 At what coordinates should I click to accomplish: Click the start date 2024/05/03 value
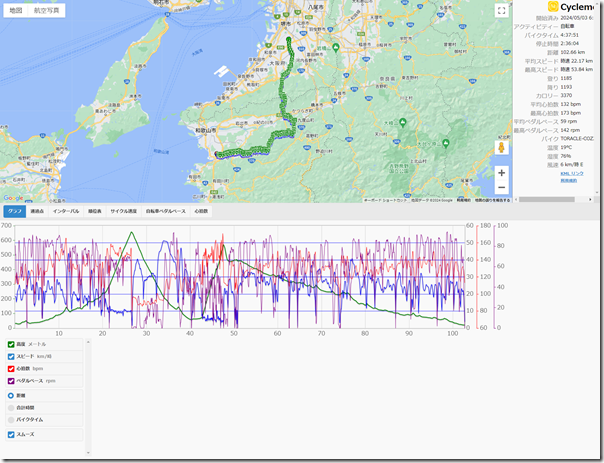[577, 18]
